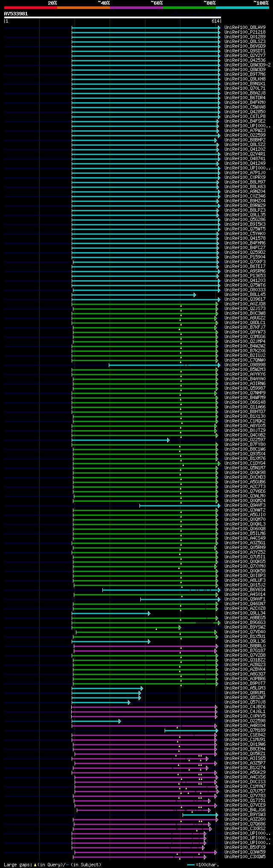Select label UniRef100_B9N1K1
273x868 pixels.
pos(245,83)
